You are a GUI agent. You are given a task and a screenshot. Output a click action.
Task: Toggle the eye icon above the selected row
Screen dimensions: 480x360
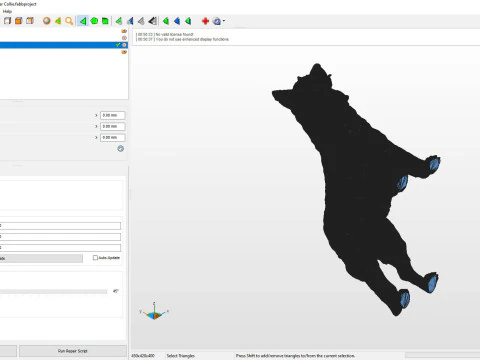pos(124,38)
